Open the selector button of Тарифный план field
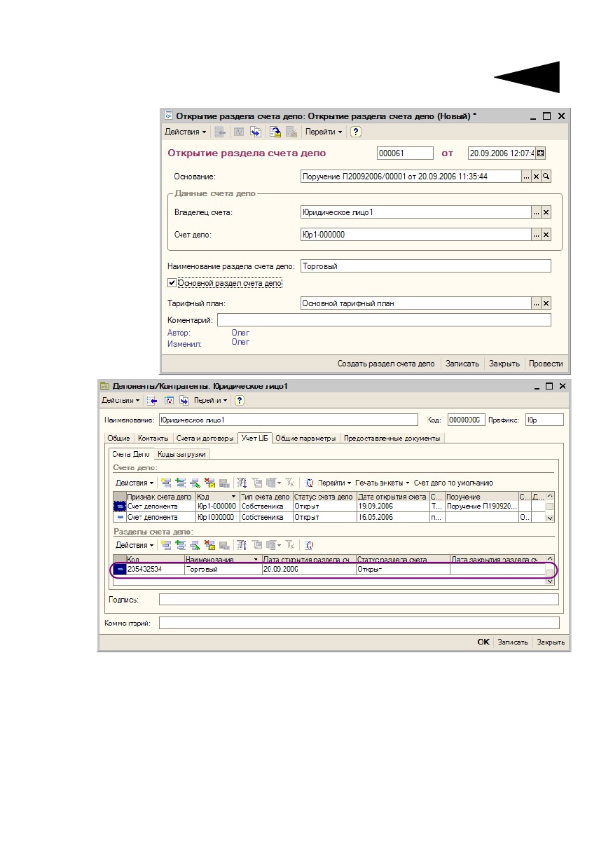The width and height of the screenshot is (613, 868). point(537,303)
